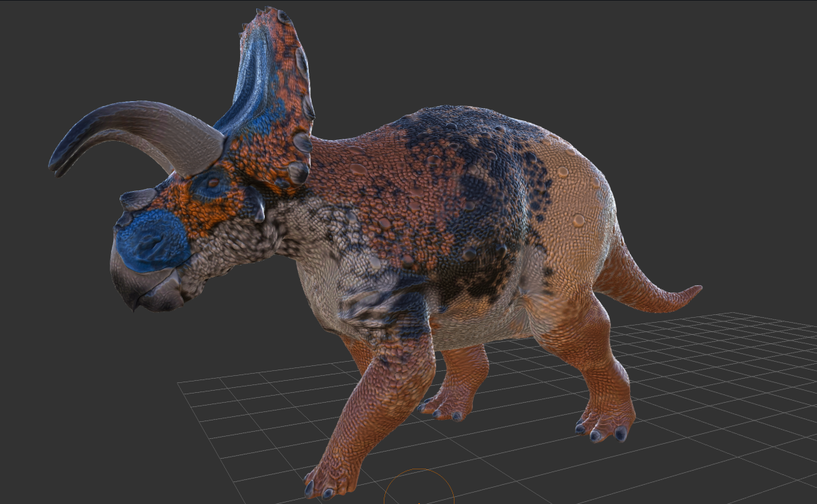Click the small nose horn
817x504 pixels.
pos(137,200)
